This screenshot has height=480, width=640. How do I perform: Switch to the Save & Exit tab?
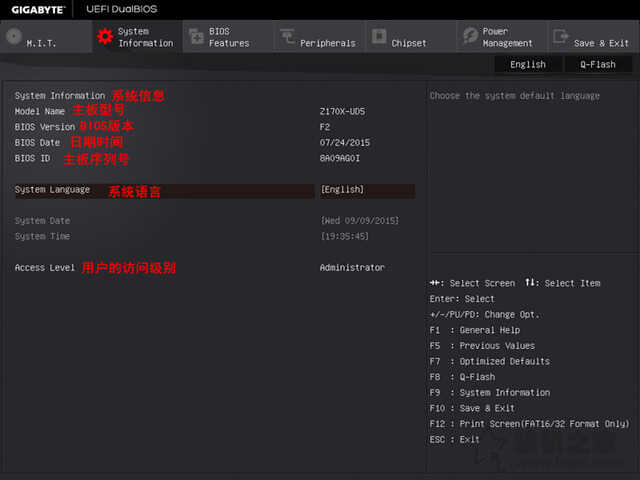594,37
